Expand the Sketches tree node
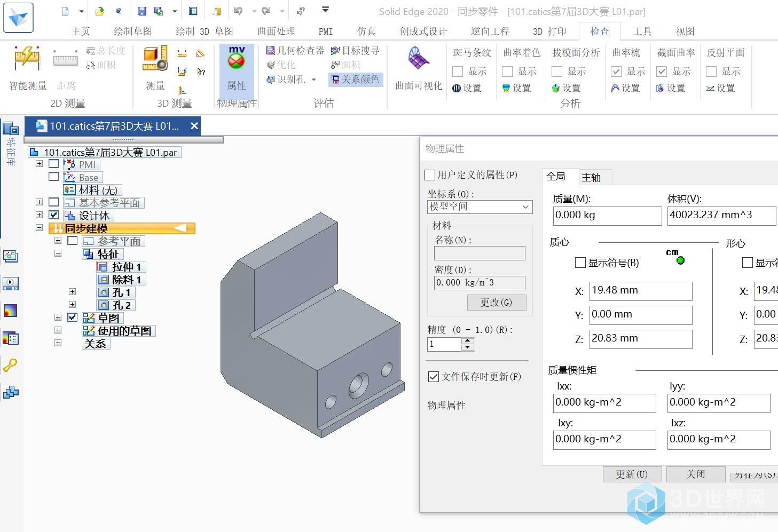The image size is (778, 532). pos(58,317)
